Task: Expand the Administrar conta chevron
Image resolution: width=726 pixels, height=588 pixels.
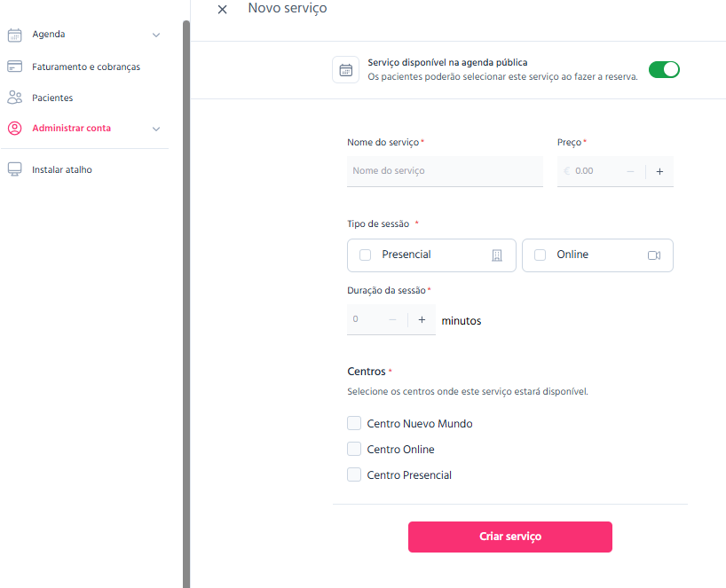Action: [x=156, y=129]
